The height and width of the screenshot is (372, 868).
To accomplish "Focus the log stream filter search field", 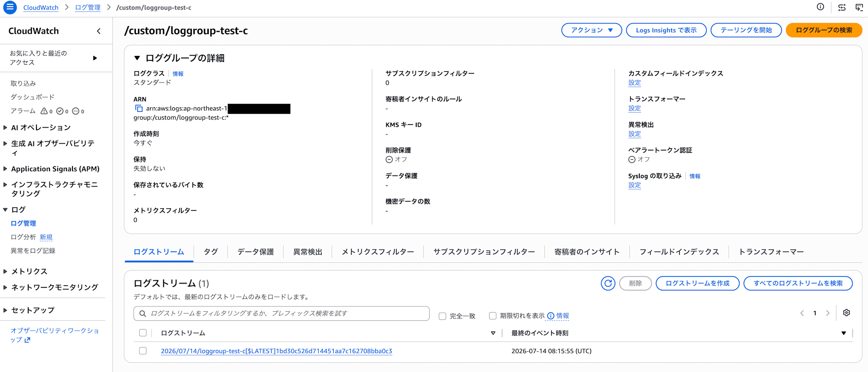I will click(281, 313).
